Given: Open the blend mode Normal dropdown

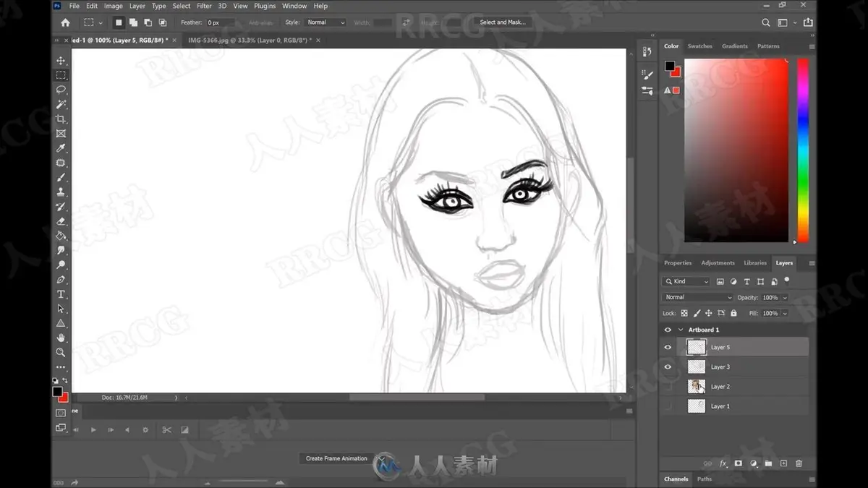Looking at the screenshot, I should coord(698,297).
